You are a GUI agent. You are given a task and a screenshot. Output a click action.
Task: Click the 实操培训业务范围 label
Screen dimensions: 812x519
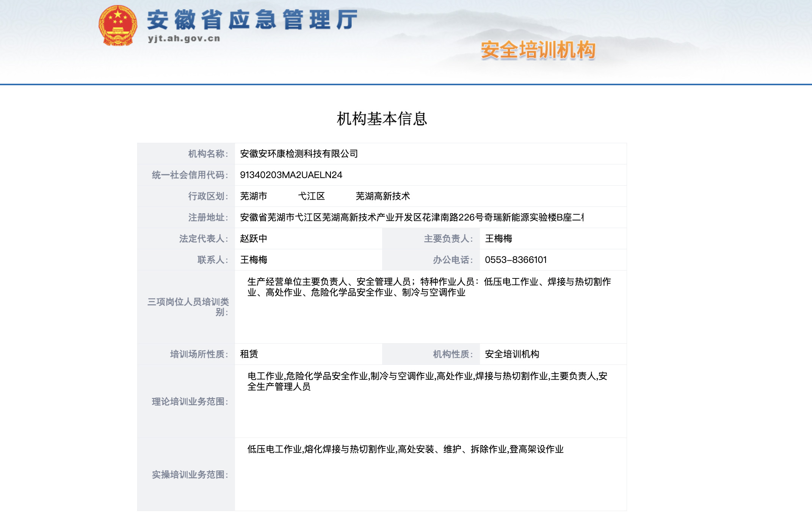(x=190, y=474)
